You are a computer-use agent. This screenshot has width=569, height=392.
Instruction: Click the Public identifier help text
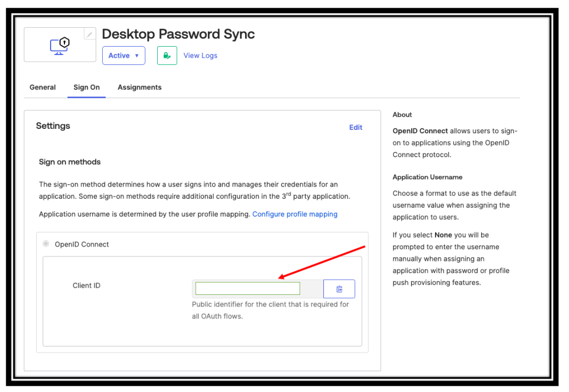coord(270,310)
